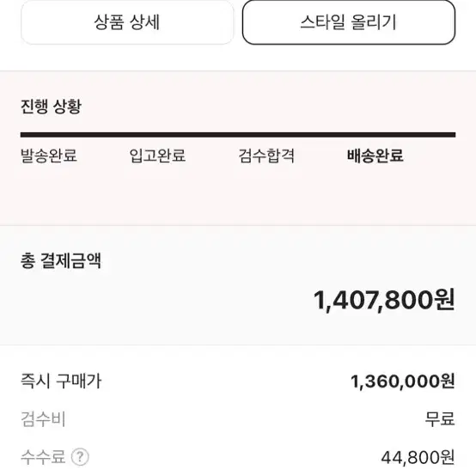
Task: Click the 스타일 올리기 text label
Action: pos(349,22)
